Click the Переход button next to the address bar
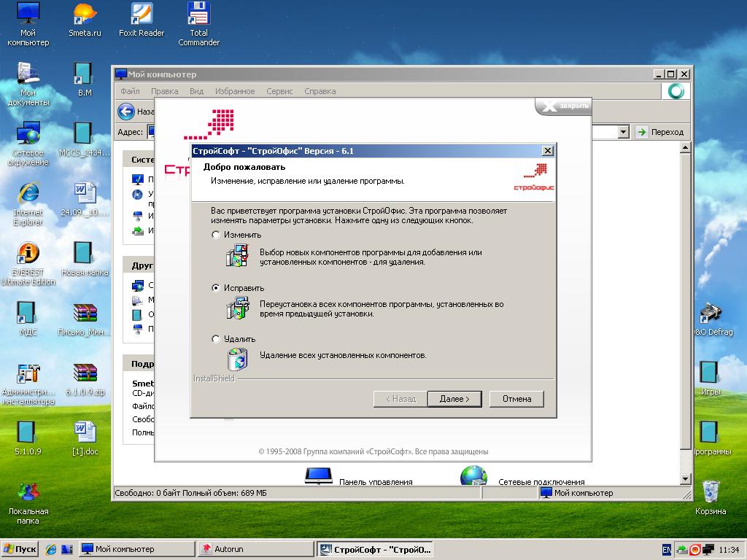Viewport: 747px width, 560px height. click(x=660, y=132)
